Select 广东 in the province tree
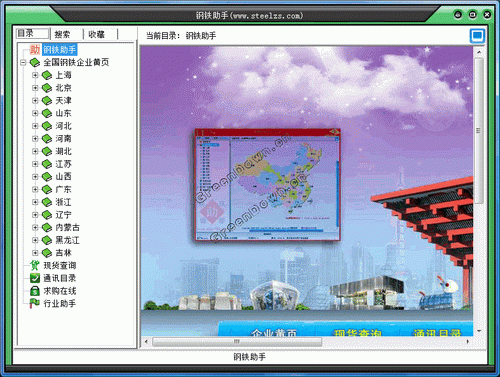Screen dimensions: 500x377 [63, 189]
